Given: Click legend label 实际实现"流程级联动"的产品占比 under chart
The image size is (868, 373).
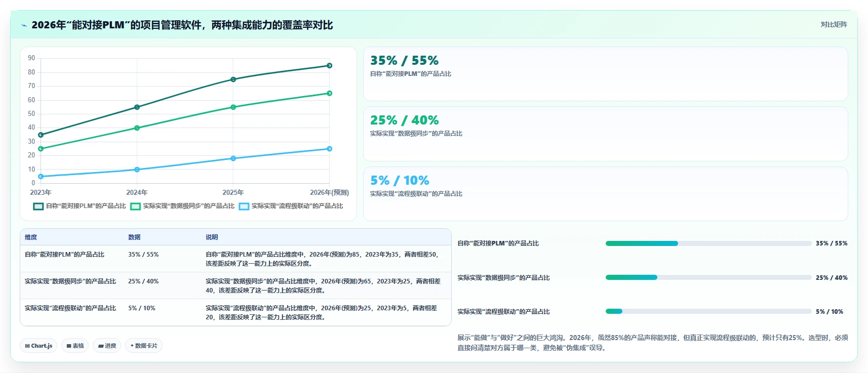Looking at the screenshot, I should click(297, 206).
